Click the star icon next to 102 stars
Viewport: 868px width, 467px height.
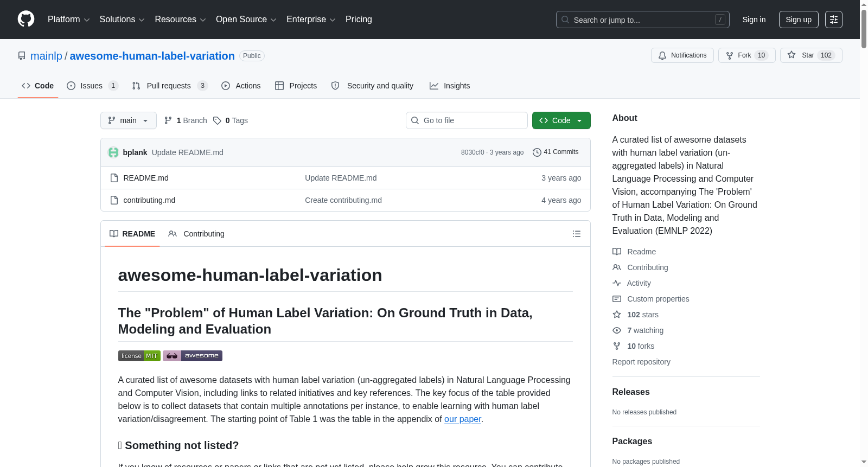pos(617,315)
